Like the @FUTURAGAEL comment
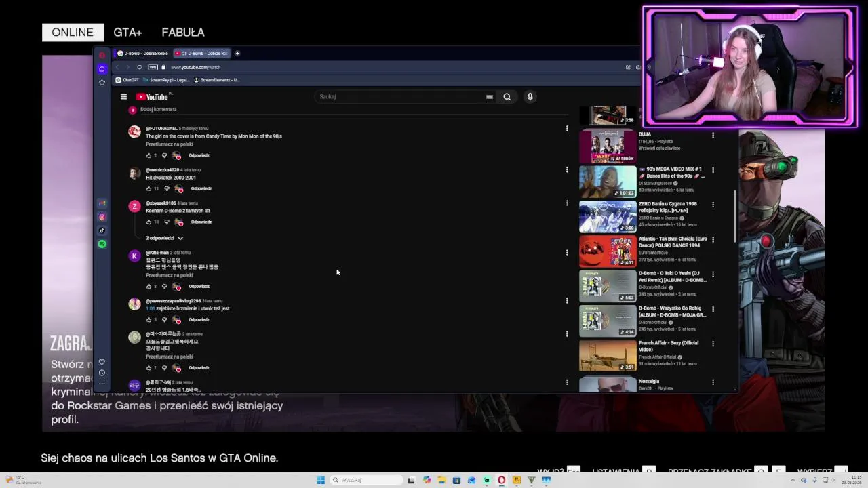 tap(149, 155)
